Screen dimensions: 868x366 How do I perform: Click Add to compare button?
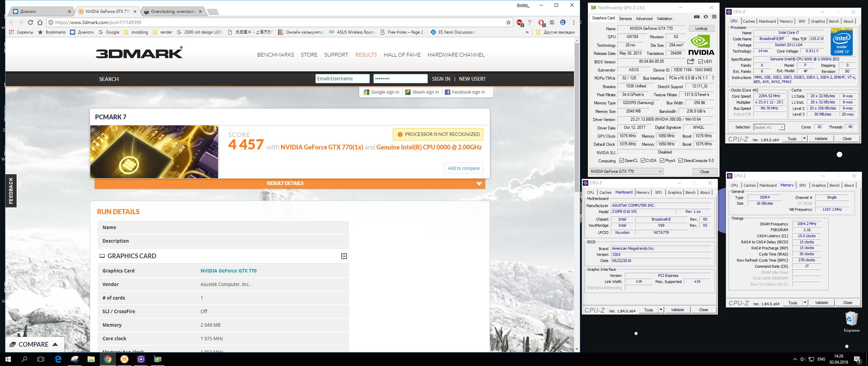point(463,168)
